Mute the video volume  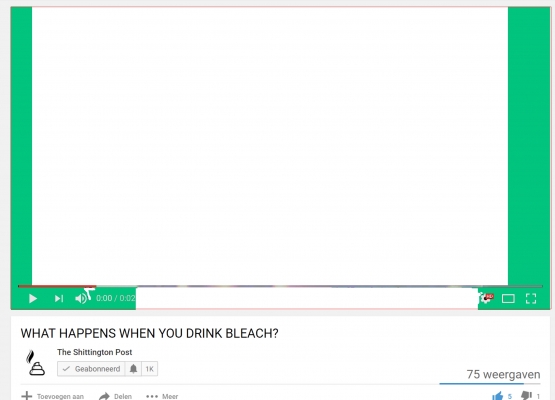pyautogui.click(x=81, y=299)
